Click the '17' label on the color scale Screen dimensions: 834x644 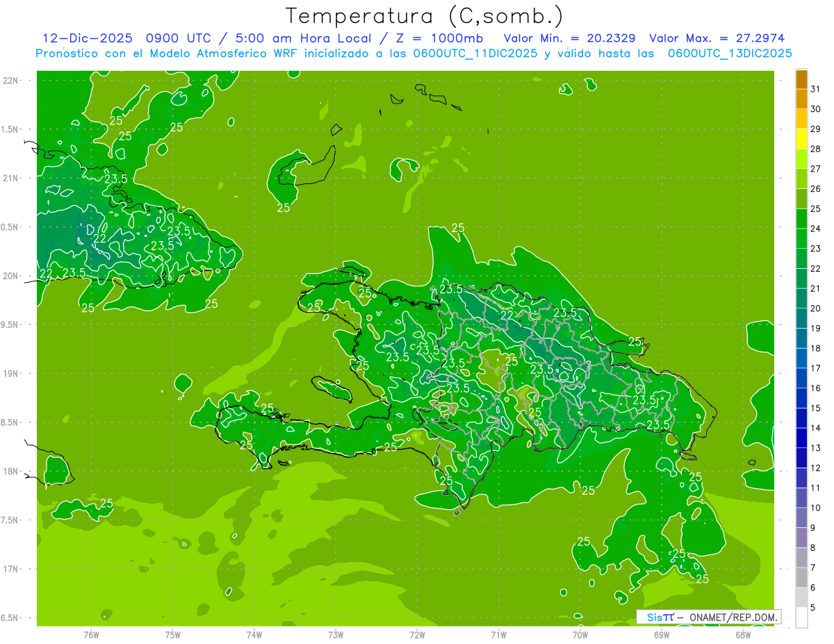816,368
